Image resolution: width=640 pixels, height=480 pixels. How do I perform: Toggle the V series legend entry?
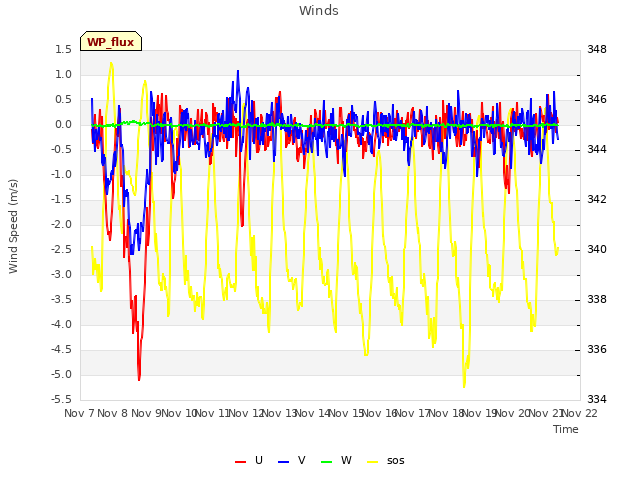pos(291,460)
